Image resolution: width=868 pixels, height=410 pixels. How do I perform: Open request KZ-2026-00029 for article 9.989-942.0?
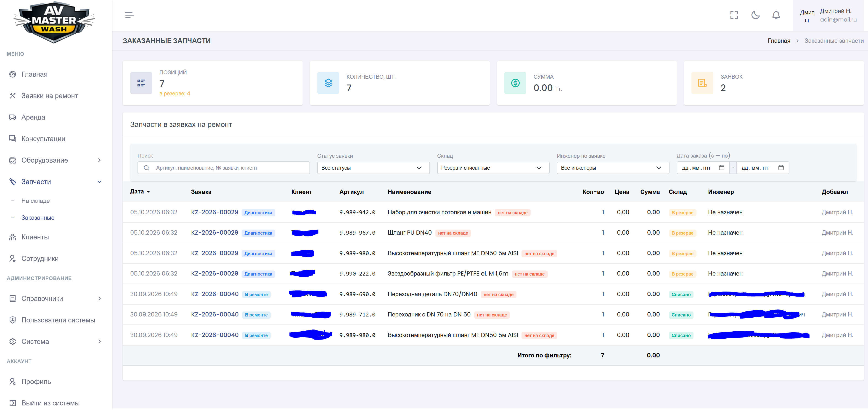click(x=214, y=212)
